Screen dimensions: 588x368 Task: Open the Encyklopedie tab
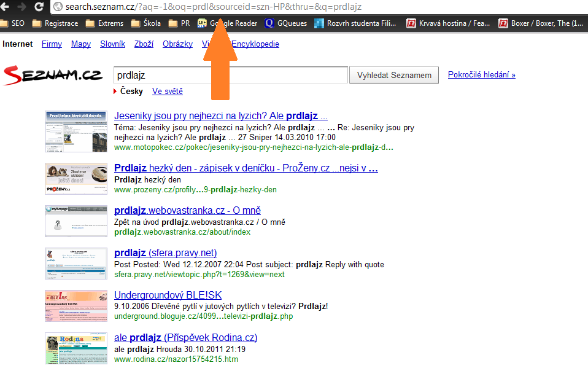(x=255, y=44)
